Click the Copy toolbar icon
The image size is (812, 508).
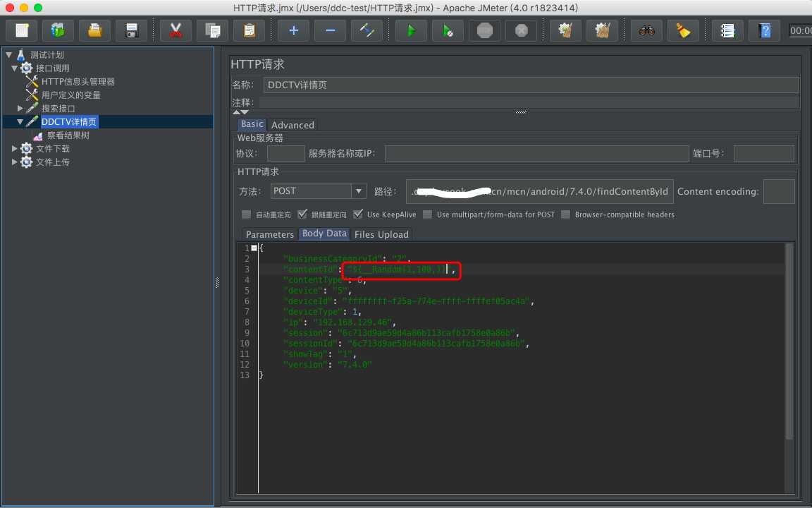pos(213,30)
